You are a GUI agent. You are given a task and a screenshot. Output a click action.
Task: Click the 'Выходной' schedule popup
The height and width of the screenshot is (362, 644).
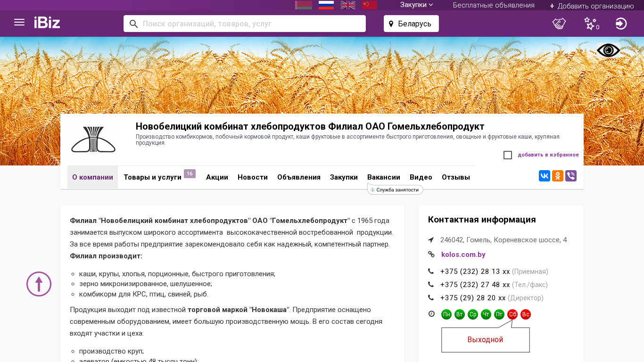click(x=486, y=339)
